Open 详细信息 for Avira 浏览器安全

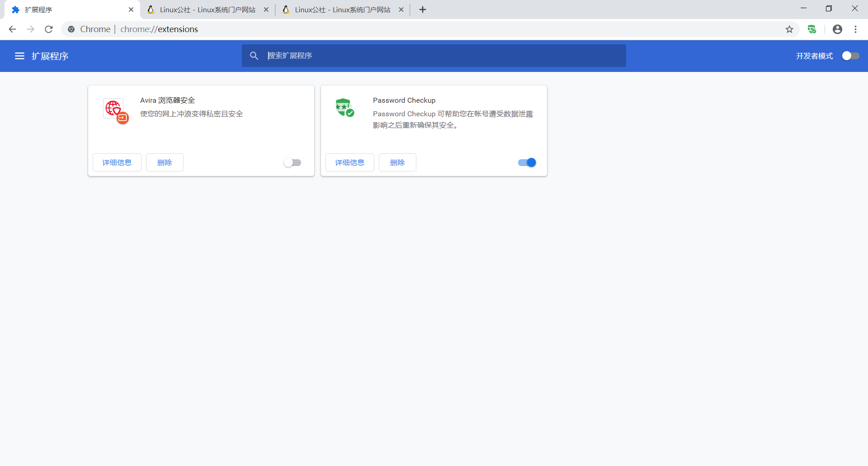(117, 162)
